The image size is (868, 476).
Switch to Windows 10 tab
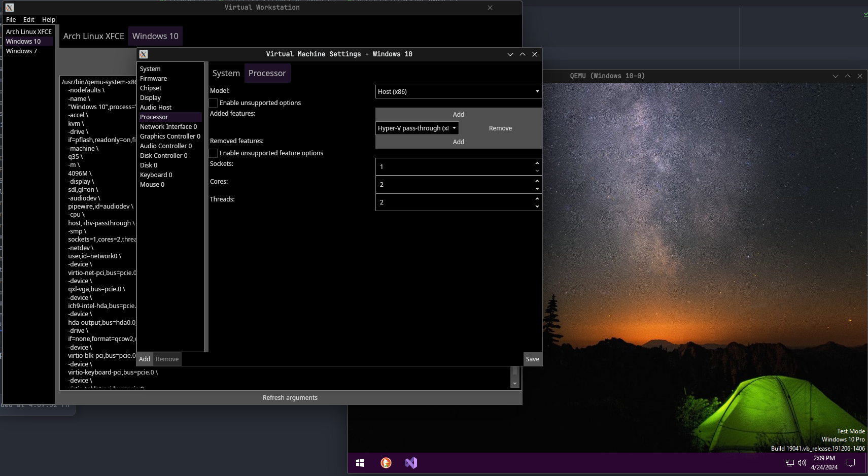155,37
